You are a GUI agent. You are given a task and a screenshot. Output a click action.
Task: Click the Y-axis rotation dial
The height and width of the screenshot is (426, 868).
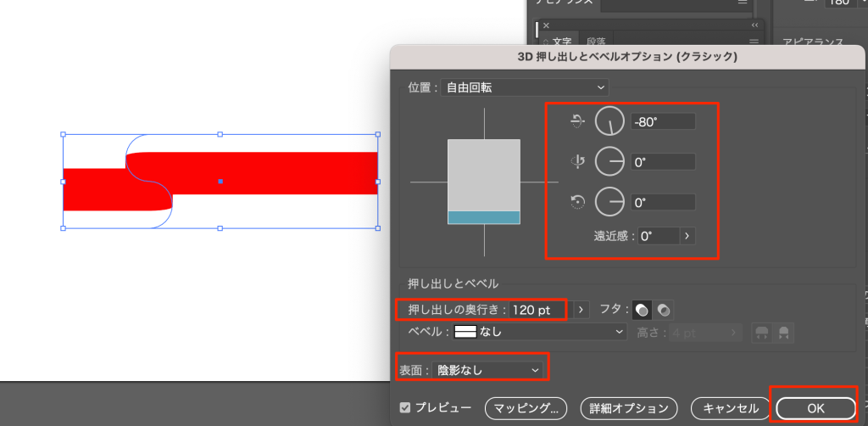click(609, 161)
